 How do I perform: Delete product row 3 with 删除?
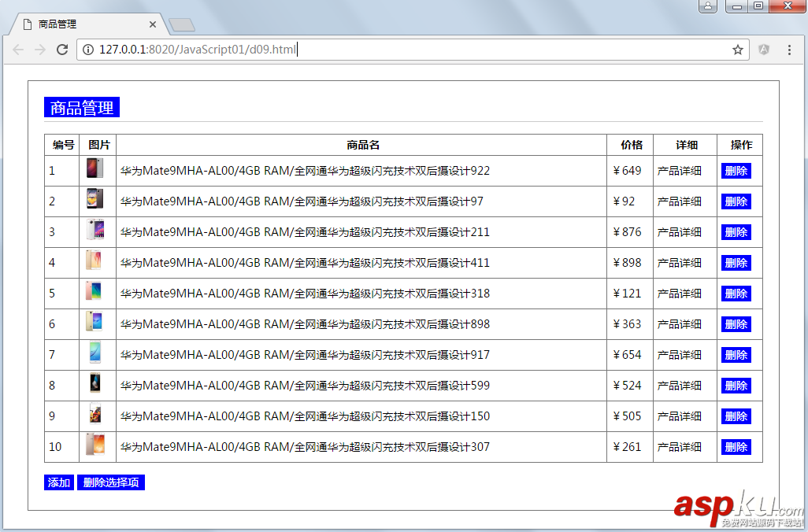tap(736, 232)
